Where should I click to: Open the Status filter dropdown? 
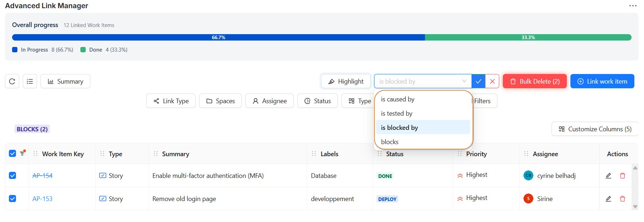coord(317,101)
